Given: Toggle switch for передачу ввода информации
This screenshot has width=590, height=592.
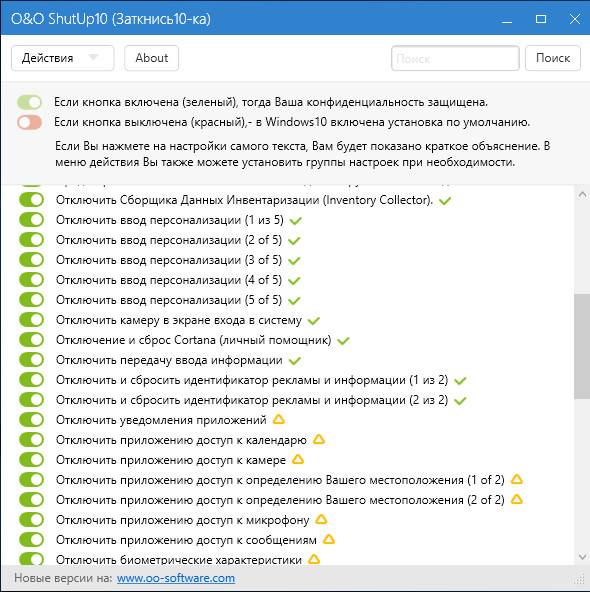Looking at the screenshot, I should [31, 360].
